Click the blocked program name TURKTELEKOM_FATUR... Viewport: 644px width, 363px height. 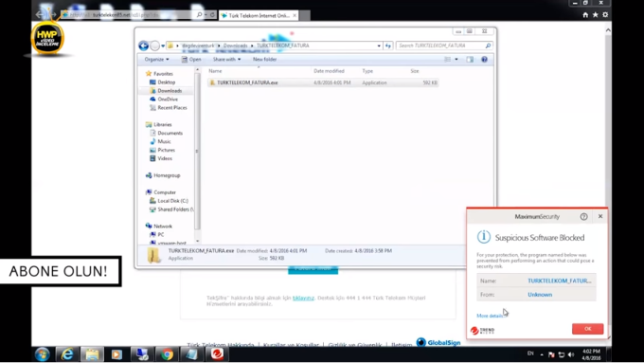[560, 281]
